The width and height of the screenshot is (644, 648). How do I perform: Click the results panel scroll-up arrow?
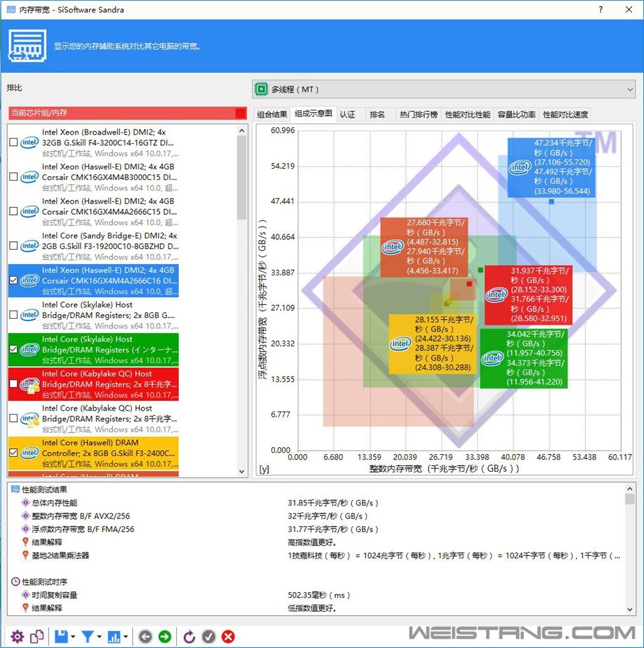pyautogui.click(x=630, y=488)
